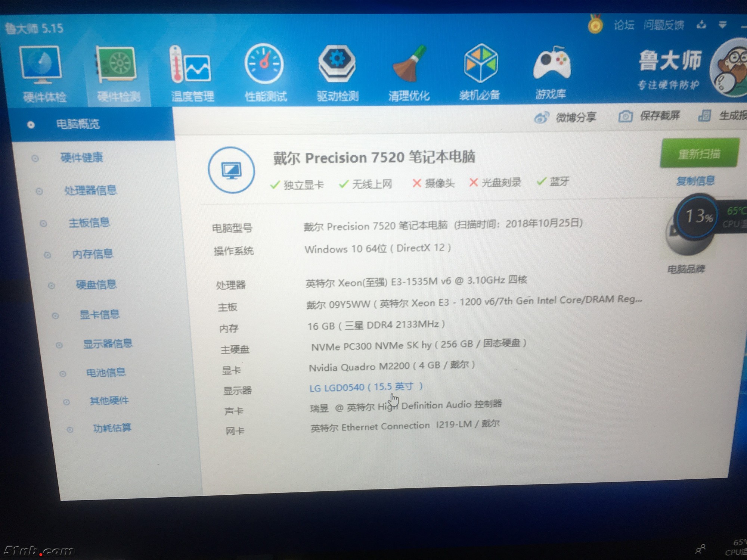This screenshot has width=747, height=560.
Task: Open 装机必备 essential software cube icon
Action: [480, 63]
